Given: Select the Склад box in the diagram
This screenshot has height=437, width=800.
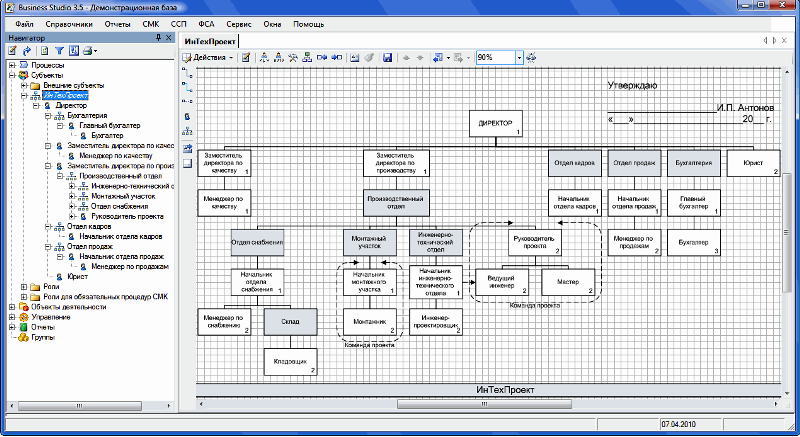Looking at the screenshot, I should tap(290, 322).
